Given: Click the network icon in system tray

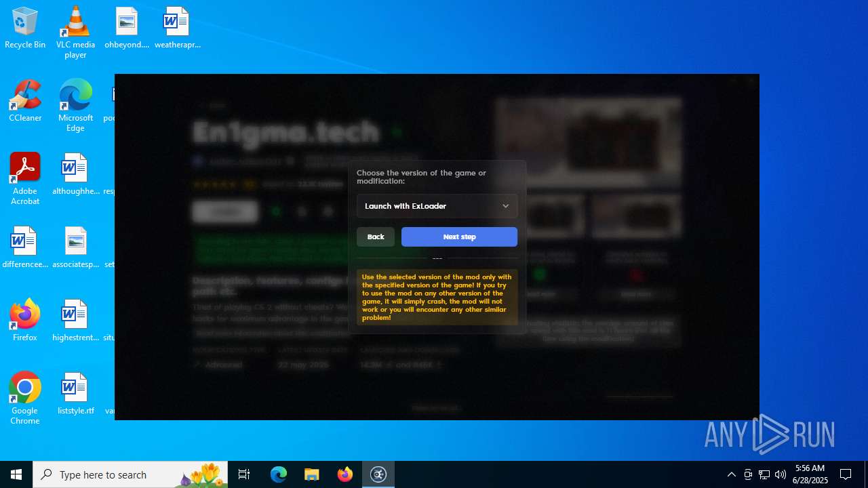Looking at the screenshot, I should (x=764, y=474).
